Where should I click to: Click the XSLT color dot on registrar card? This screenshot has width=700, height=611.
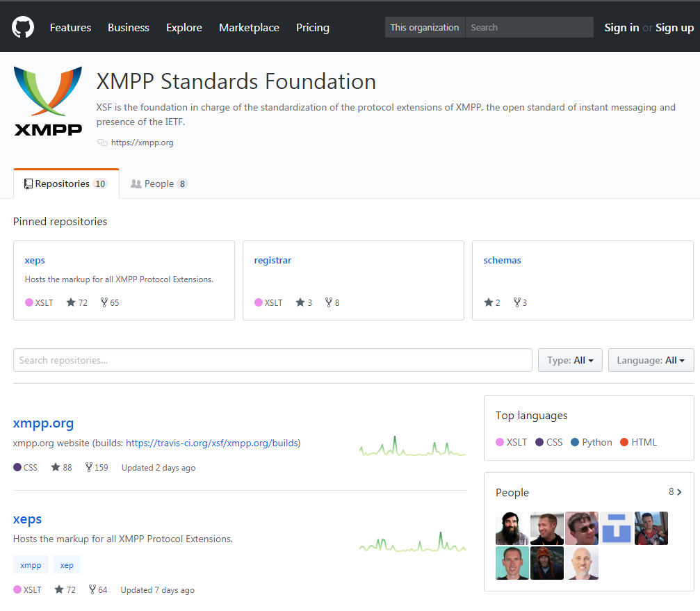coord(259,302)
